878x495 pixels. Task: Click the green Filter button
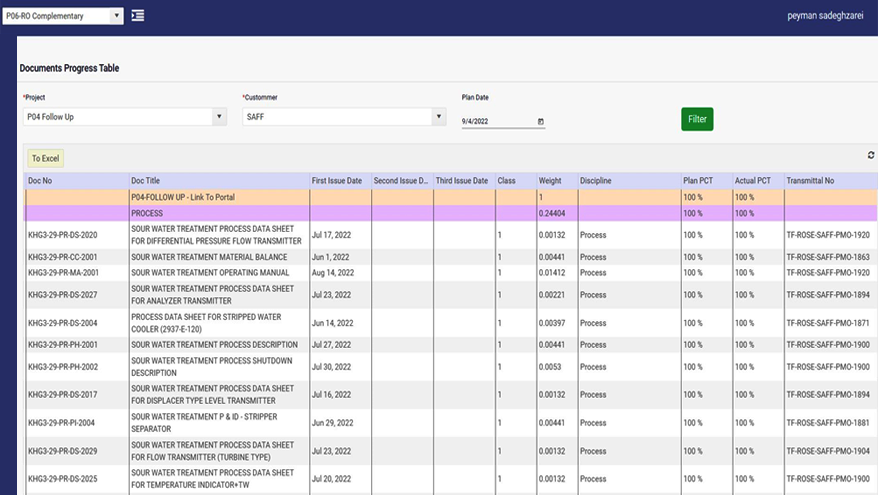tap(697, 119)
